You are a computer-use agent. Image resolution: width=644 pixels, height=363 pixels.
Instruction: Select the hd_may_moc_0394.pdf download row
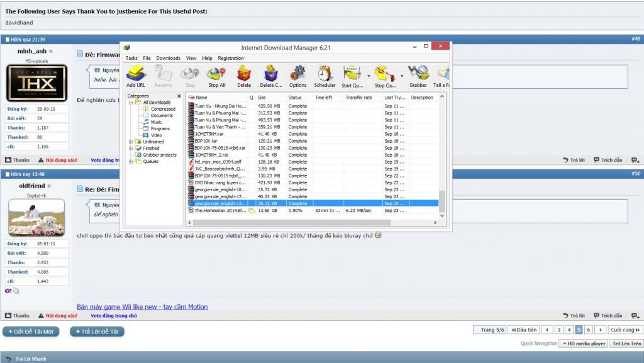pos(313,162)
